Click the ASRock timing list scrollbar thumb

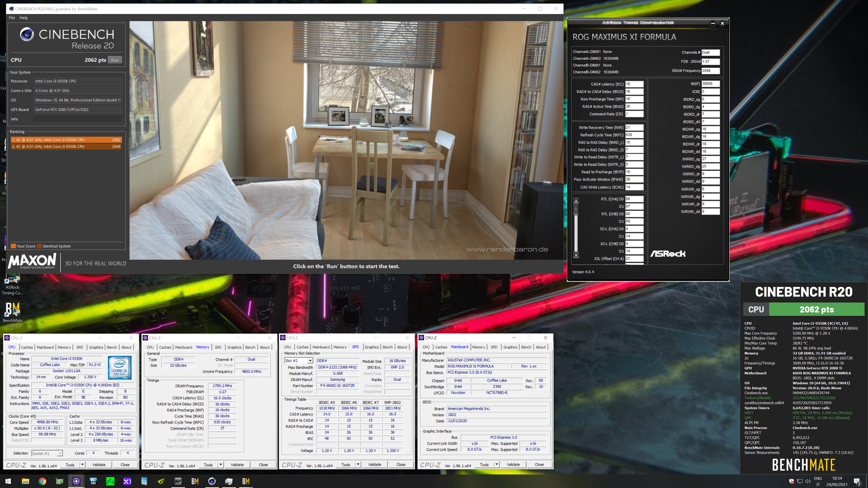tap(576, 209)
